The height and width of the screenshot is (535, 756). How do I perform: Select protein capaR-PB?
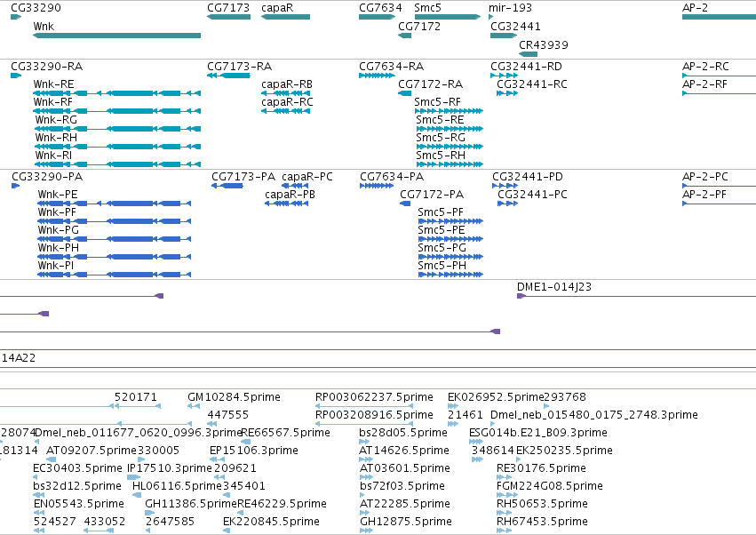[x=286, y=204]
